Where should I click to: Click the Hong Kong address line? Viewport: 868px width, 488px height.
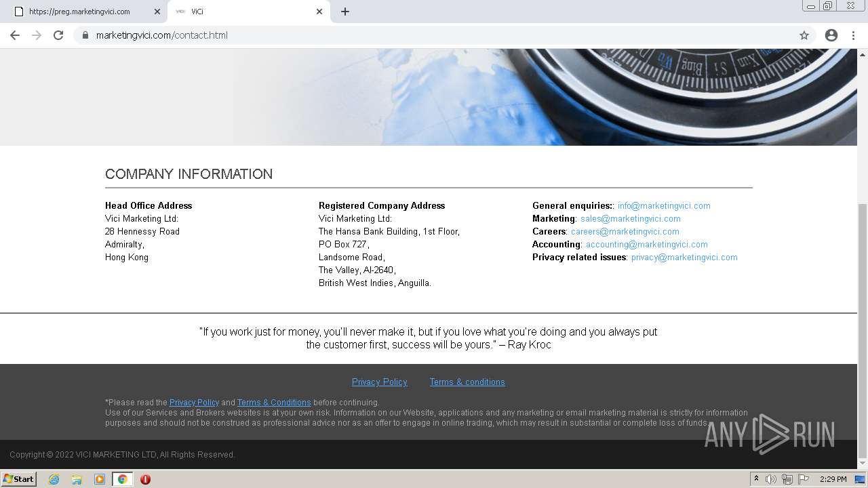(x=127, y=257)
